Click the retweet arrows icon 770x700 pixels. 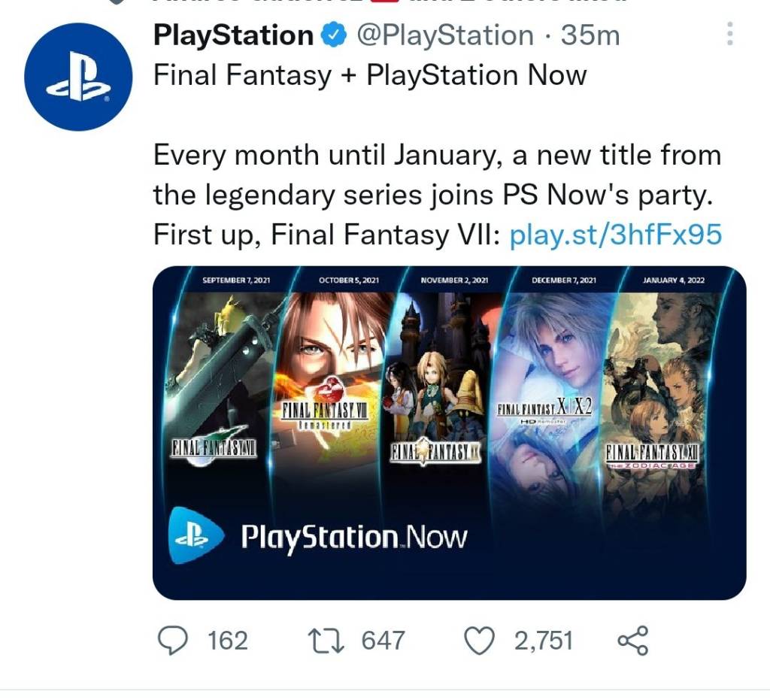pyautogui.click(x=327, y=641)
